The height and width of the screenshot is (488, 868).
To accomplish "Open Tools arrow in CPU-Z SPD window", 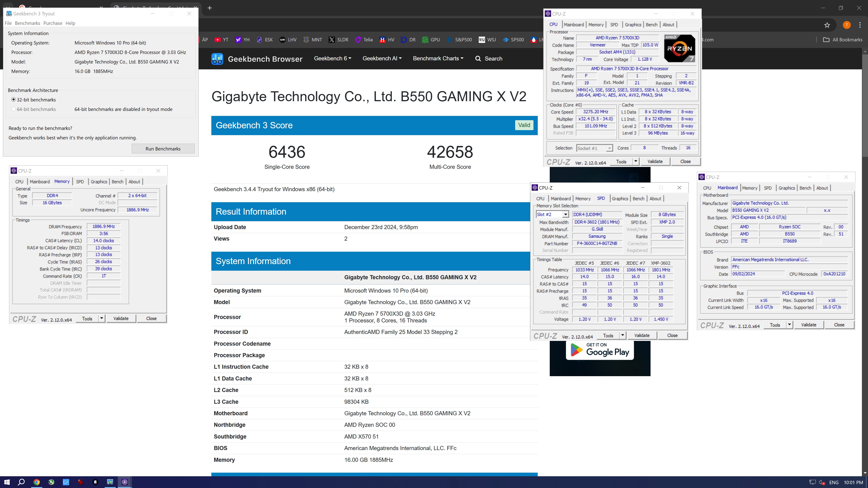I will [623, 335].
